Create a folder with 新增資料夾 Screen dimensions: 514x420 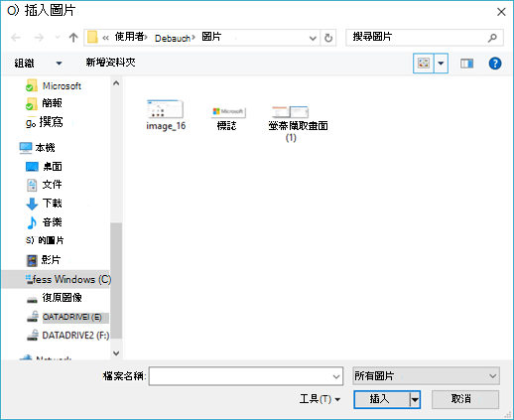tap(110, 63)
